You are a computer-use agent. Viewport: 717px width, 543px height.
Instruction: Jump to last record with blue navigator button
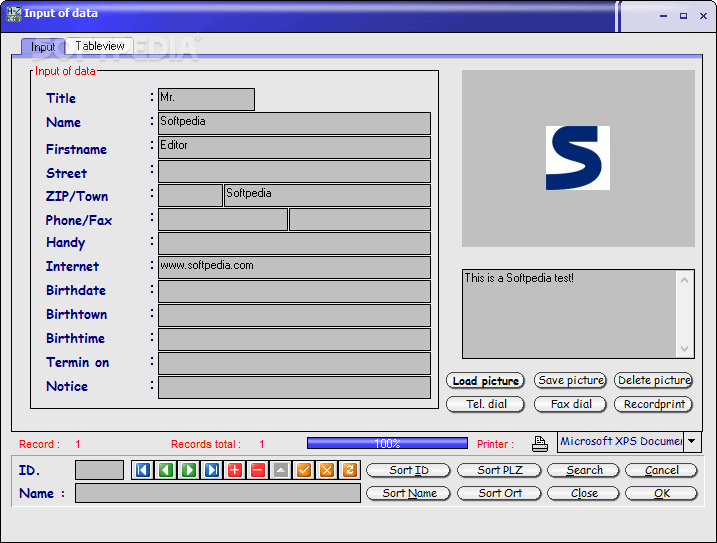pyautogui.click(x=212, y=470)
